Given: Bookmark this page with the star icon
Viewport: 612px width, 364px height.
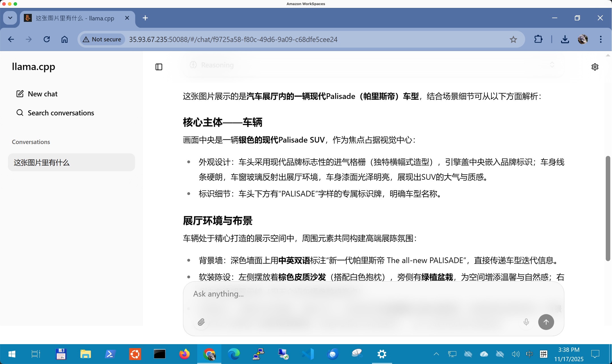Looking at the screenshot, I should (x=513, y=39).
